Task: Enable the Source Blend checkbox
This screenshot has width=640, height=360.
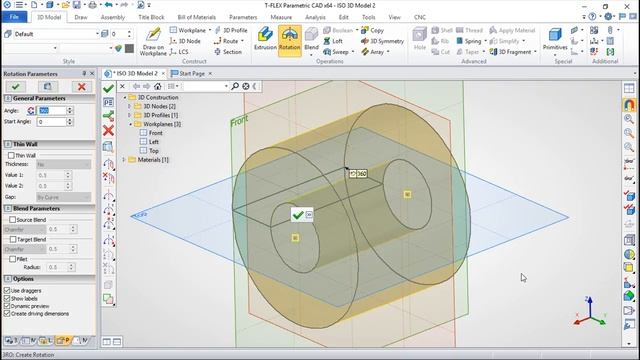Action: [13, 220]
